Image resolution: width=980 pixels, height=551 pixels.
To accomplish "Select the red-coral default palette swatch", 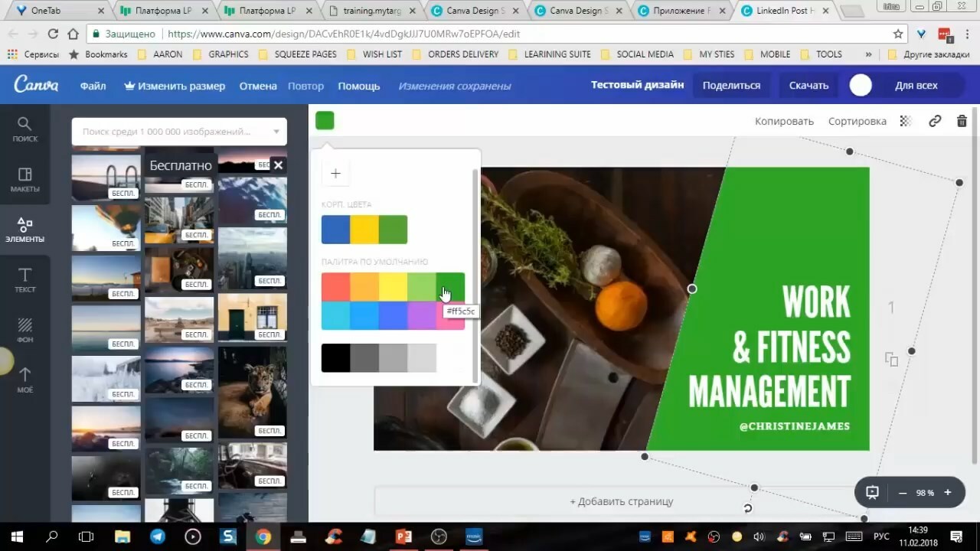I will tap(335, 287).
